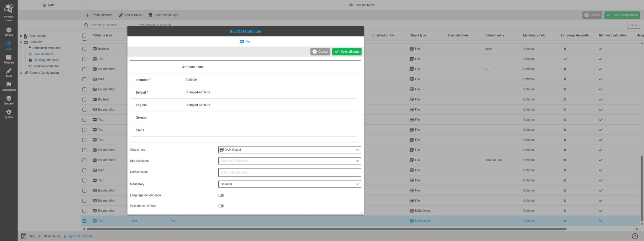Toggle the select-all header checkbox

tap(84, 35)
